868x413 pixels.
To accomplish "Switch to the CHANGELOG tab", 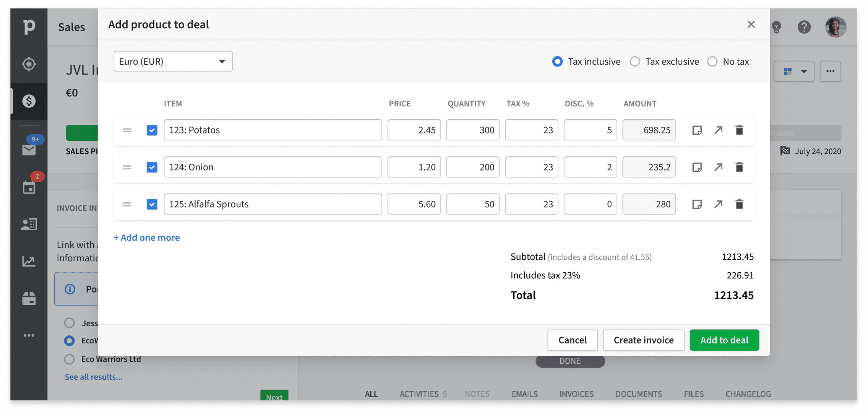I will 748,394.
